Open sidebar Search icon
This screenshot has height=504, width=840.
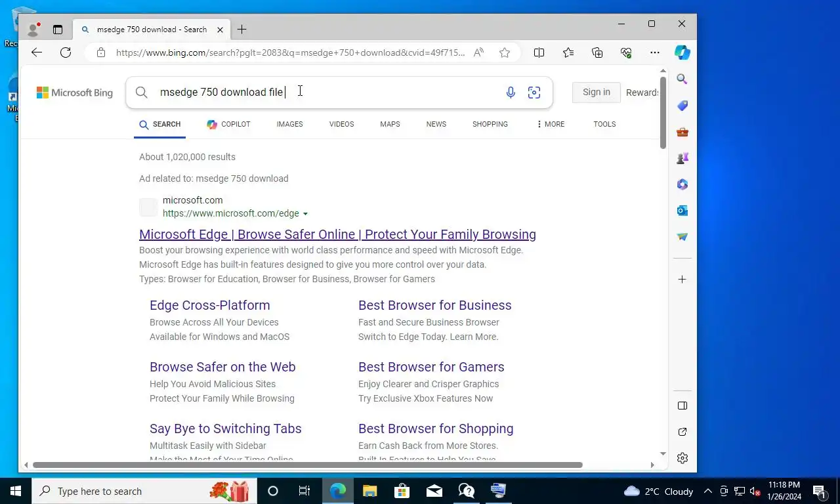682,79
